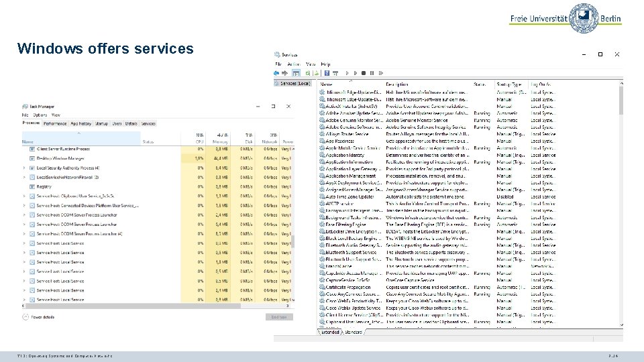Open the Services tab in Task Manager
Image resolution: width=644 pixels, height=362 pixels.
click(x=148, y=123)
